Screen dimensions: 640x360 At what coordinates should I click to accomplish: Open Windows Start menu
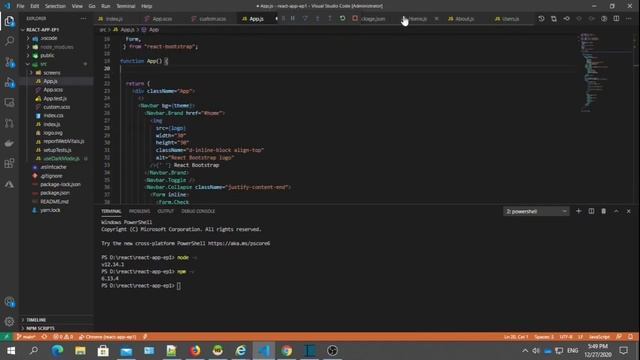(x=11, y=351)
